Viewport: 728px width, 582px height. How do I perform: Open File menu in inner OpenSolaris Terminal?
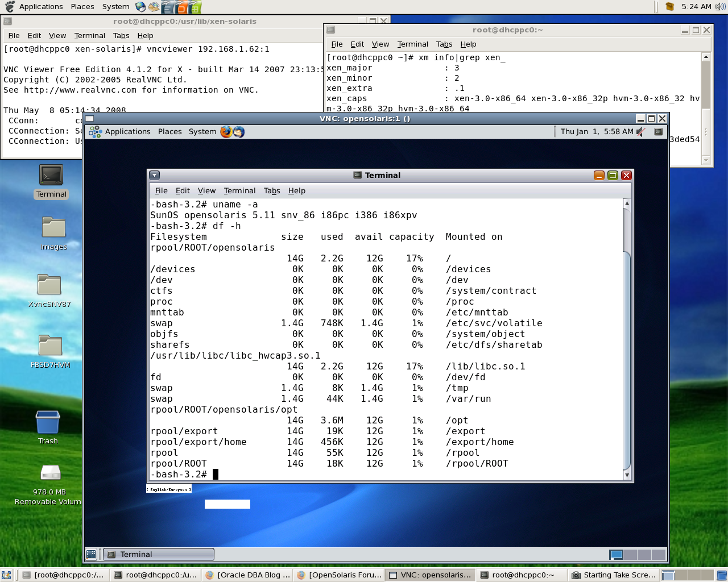[x=162, y=191]
